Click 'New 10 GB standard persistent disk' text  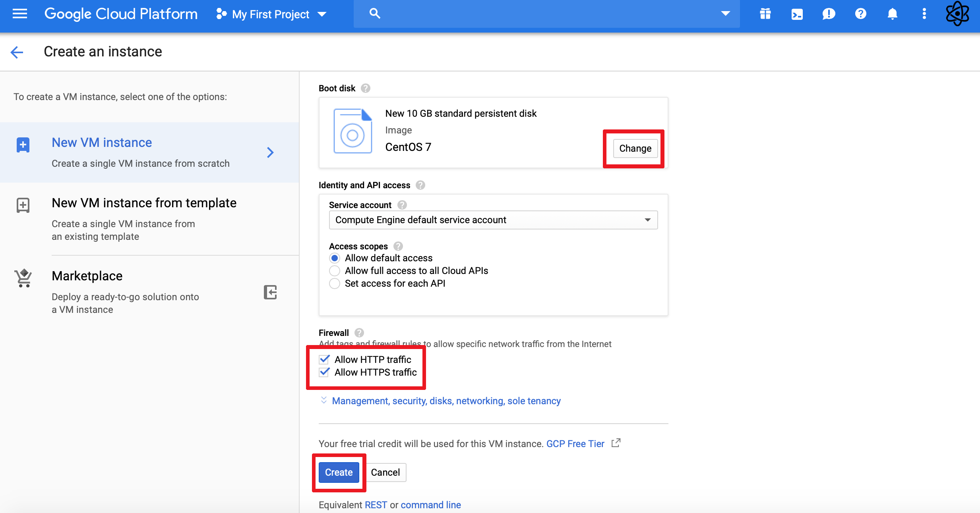click(461, 114)
